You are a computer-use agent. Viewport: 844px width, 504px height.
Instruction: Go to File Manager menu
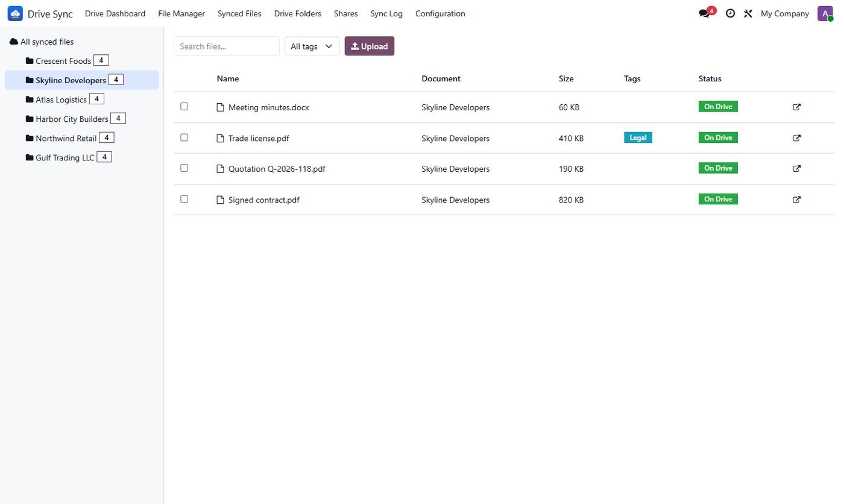(181, 13)
